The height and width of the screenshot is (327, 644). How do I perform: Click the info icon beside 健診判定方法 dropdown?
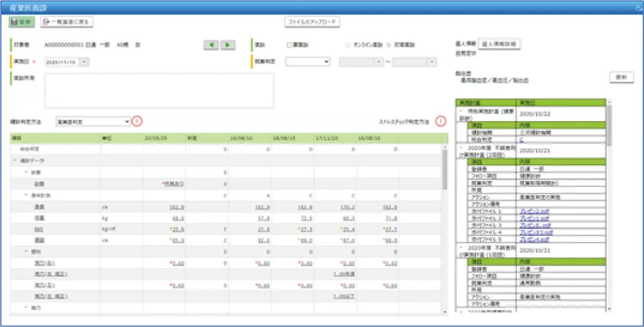coord(137,121)
